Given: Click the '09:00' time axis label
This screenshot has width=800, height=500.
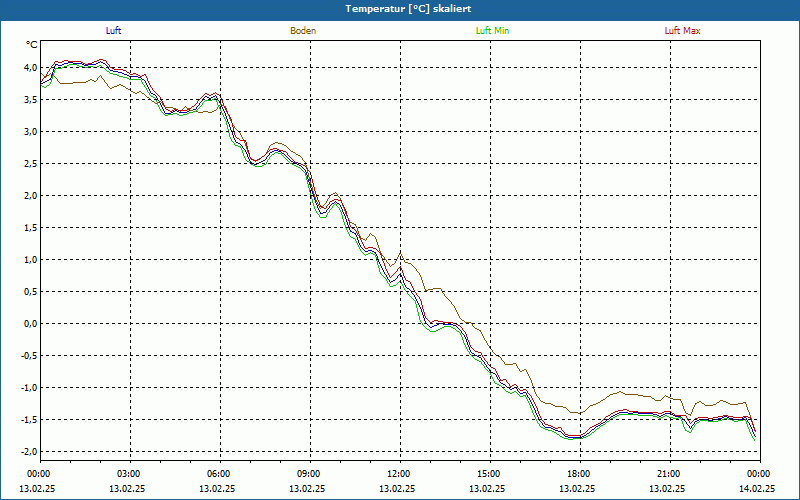Looking at the screenshot, I should pos(310,474).
